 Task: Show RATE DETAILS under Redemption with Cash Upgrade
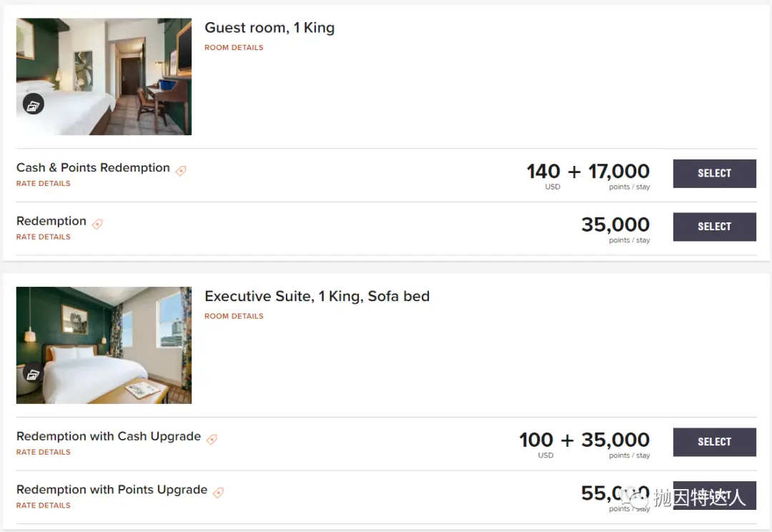pyautogui.click(x=44, y=452)
